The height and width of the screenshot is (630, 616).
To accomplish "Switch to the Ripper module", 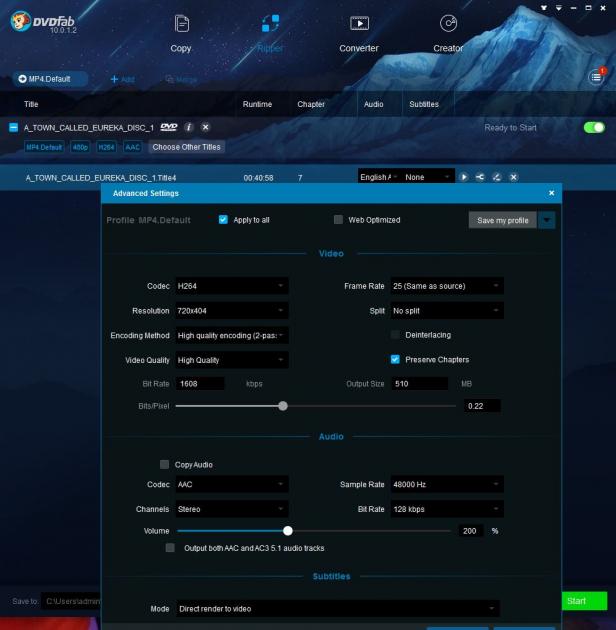I will (x=270, y=34).
